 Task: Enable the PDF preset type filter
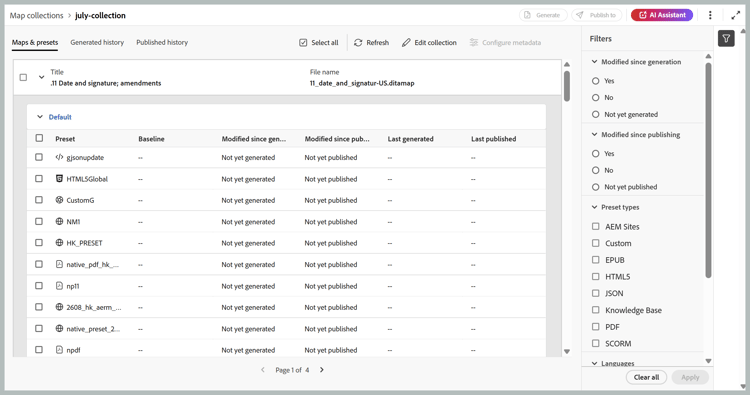click(x=596, y=327)
